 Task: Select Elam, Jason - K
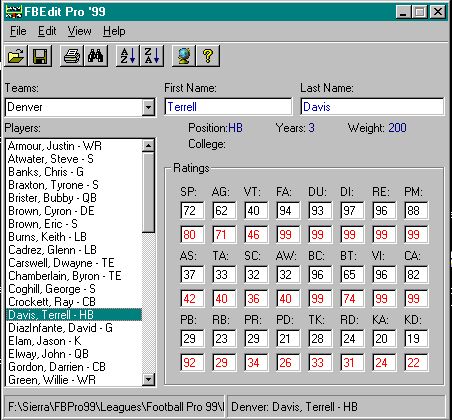[x=74, y=341]
